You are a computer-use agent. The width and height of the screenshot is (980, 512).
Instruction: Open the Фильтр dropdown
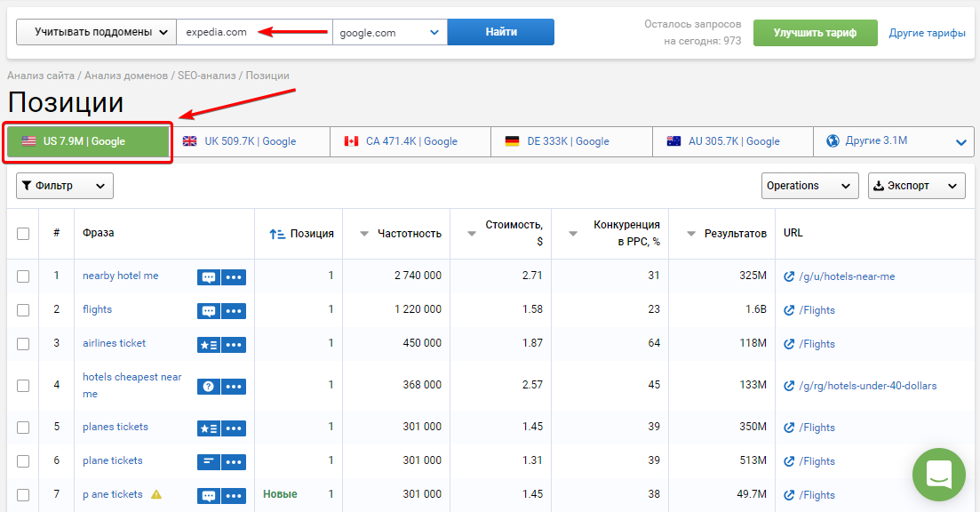point(64,186)
